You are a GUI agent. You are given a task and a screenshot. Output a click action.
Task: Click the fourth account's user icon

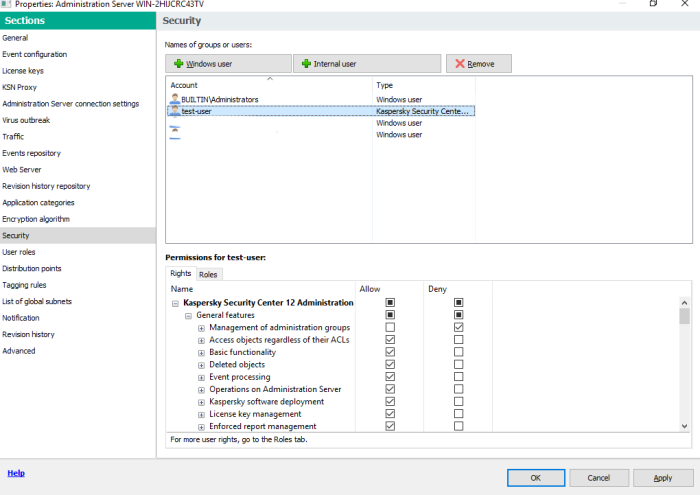tap(175, 135)
